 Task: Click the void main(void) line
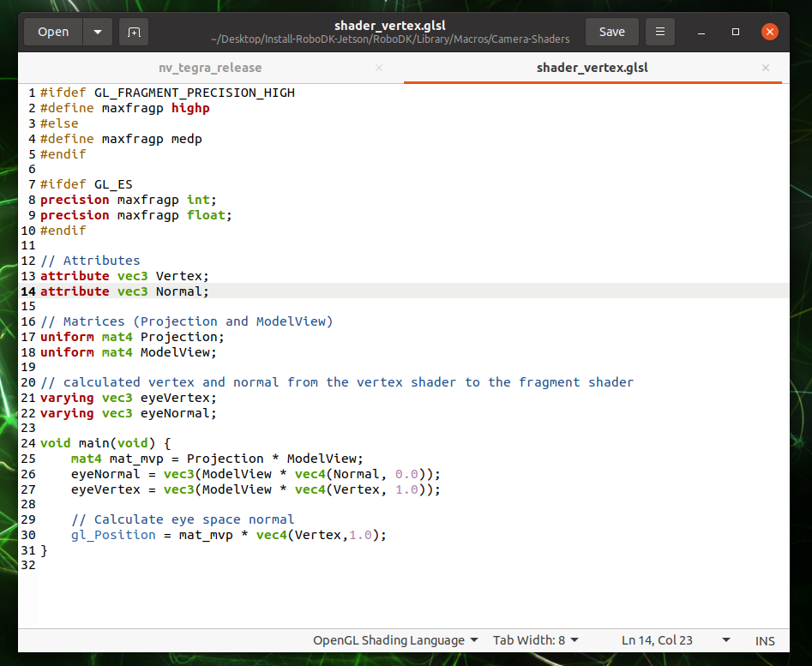(x=106, y=443)
